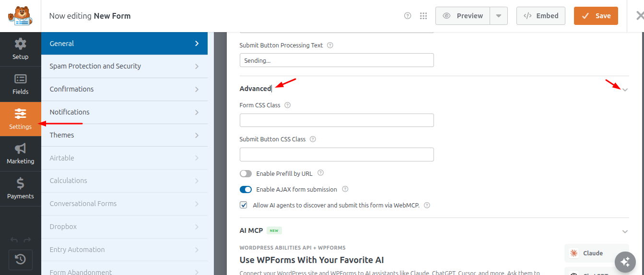This screenshot has height=275, width=644.
Task: Uncheck Allow AI agents WebMCP checkbox
Action: click(x=243, y=205)
